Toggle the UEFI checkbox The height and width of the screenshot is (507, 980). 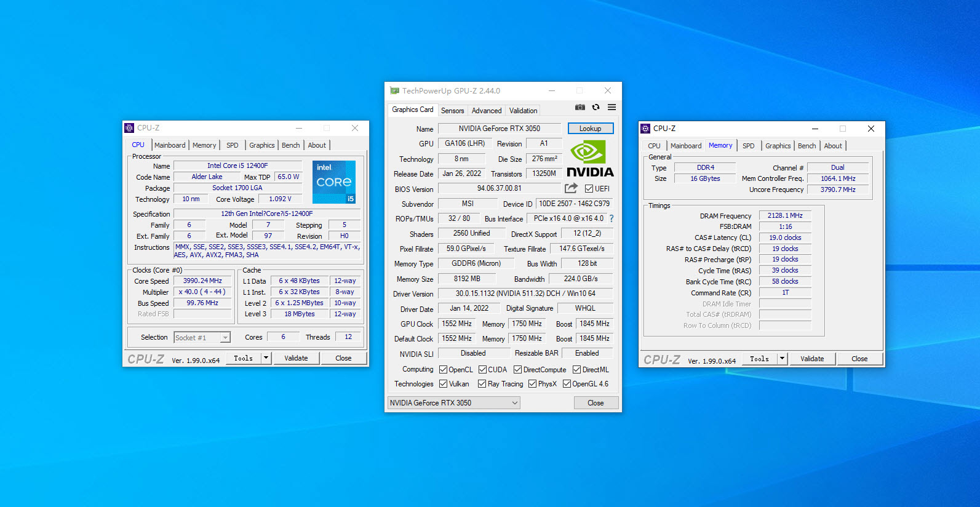[589, 189]
